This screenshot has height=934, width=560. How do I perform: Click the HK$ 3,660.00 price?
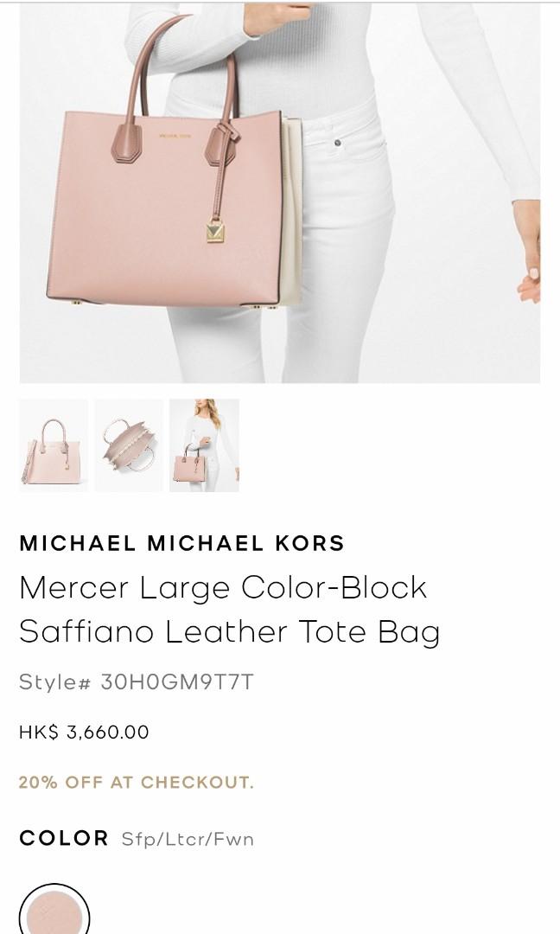pyautogui.click(x=84, y=732)
